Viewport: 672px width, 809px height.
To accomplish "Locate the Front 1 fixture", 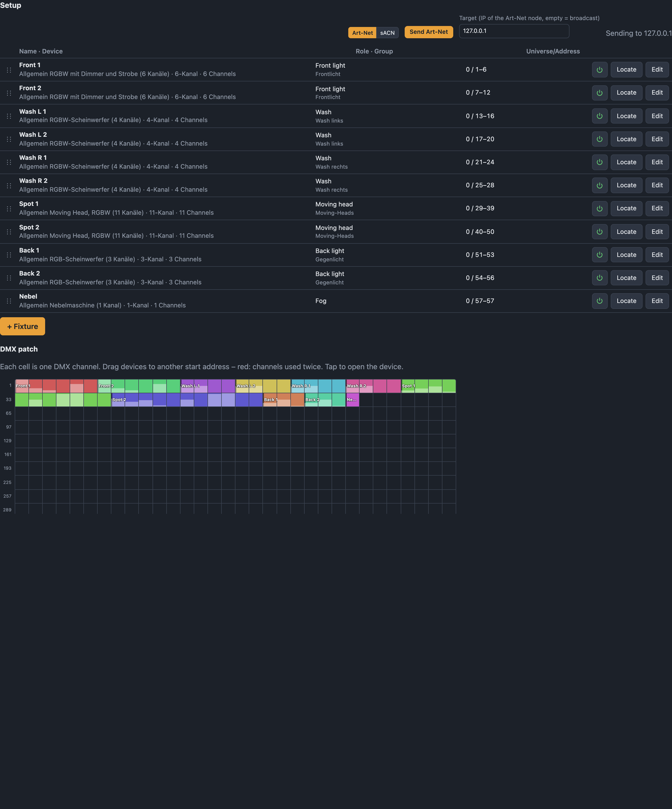I will pos(626,70).
